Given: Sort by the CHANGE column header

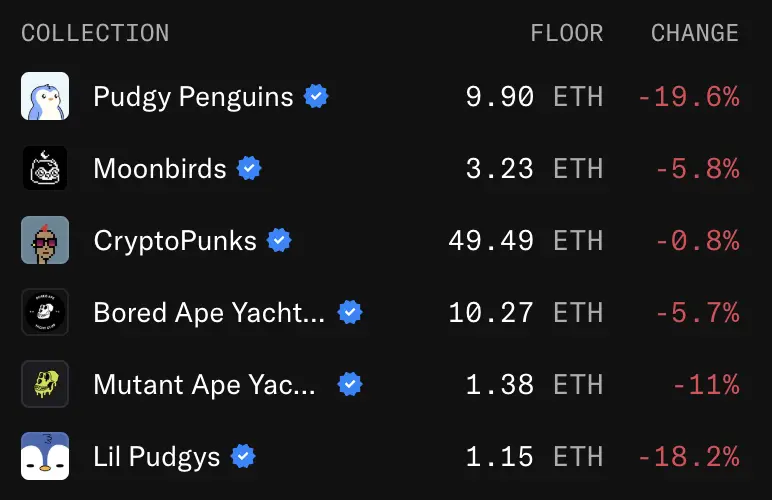Looking at the screenshot, I should pyautogui.click(x=695, y=33).
